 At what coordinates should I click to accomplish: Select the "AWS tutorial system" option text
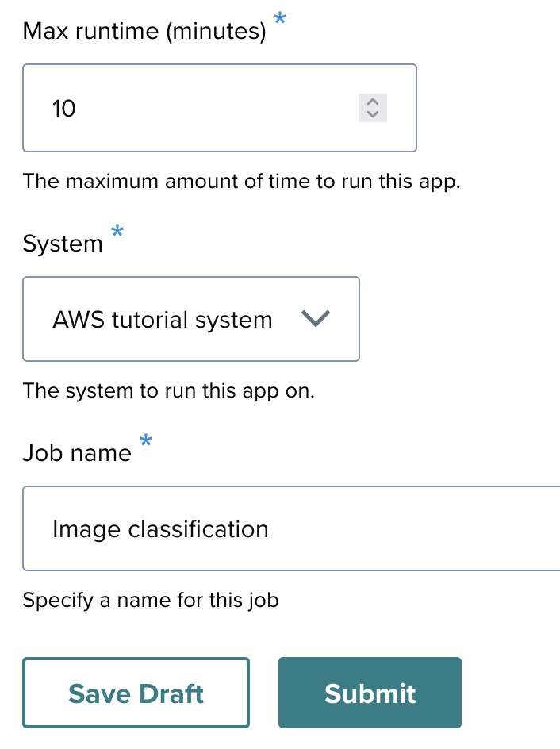(162, 320)
